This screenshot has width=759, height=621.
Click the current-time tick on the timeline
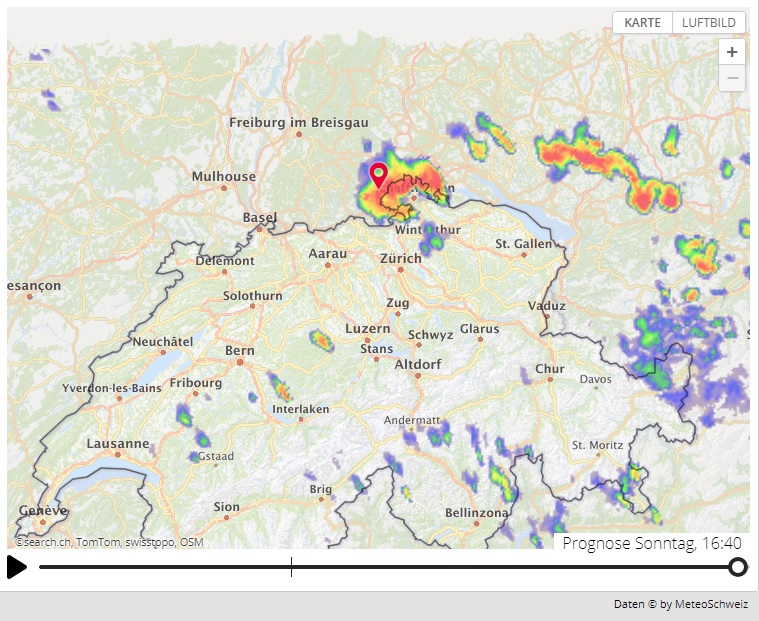click(x=291, y=567)
